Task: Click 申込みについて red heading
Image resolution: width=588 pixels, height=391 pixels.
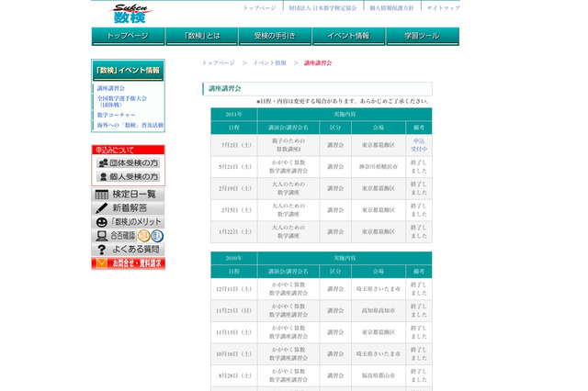Action: (x=128, y=150)
